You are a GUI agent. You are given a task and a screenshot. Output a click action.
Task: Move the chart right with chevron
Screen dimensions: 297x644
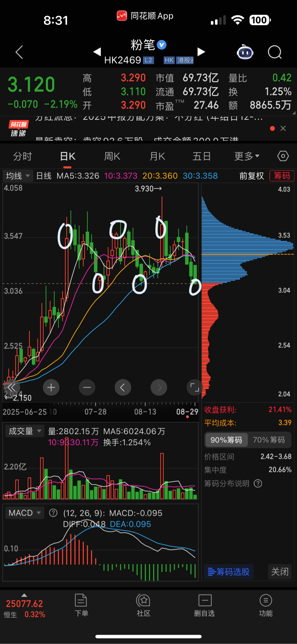159,388
